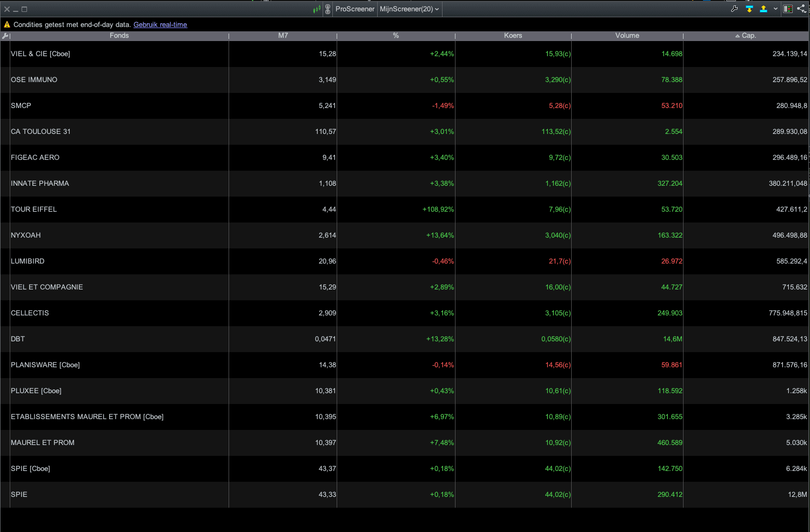Click the yellow down-arrow import icon
810x532 pixels.
749,9
